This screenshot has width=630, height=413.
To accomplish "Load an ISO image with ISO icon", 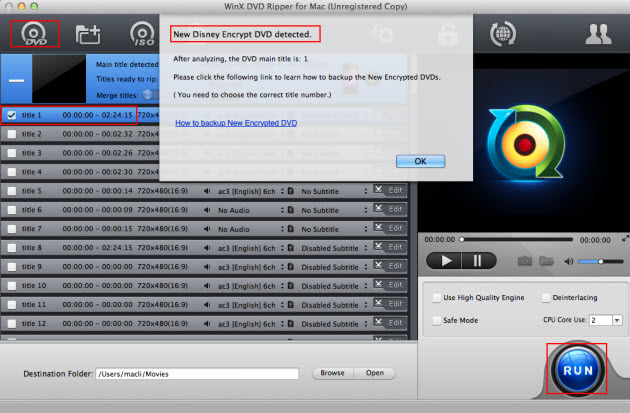I will click(x=142, y=34).
